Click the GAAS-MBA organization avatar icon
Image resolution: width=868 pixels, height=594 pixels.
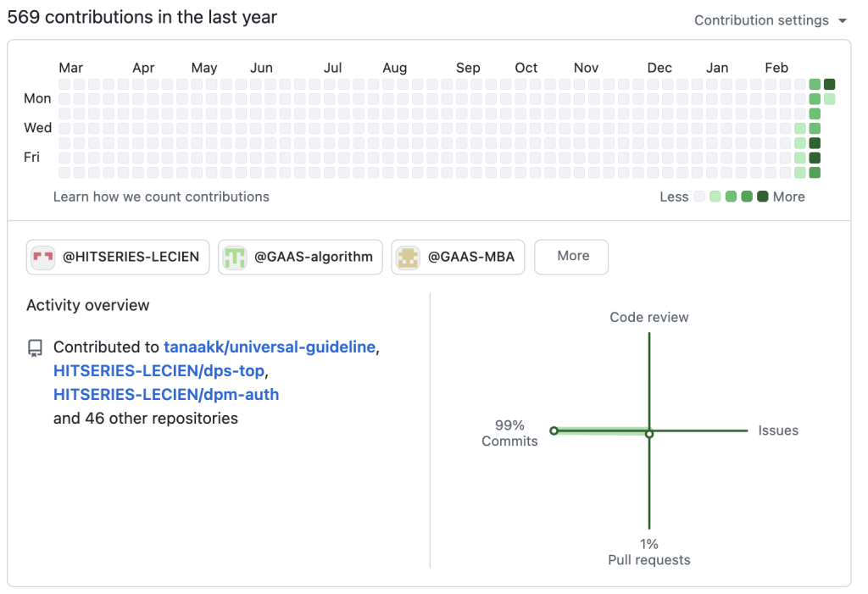pos(408,257)
